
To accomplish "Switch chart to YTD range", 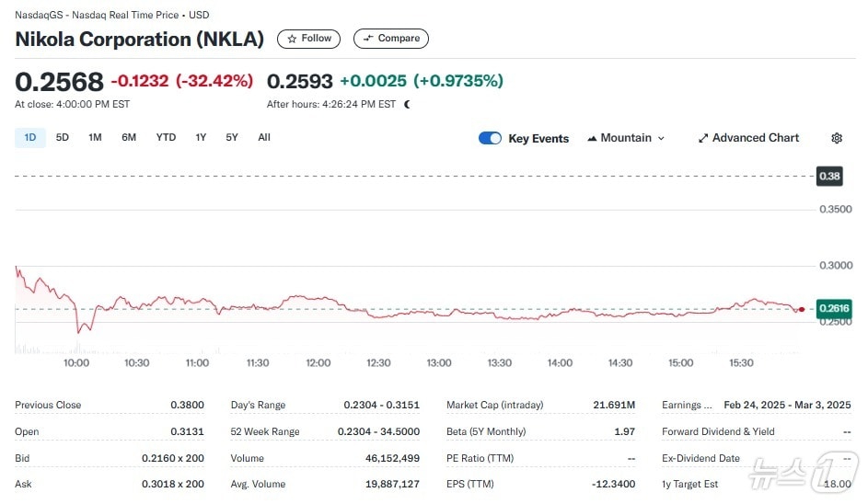I will [x=166, y=138].
